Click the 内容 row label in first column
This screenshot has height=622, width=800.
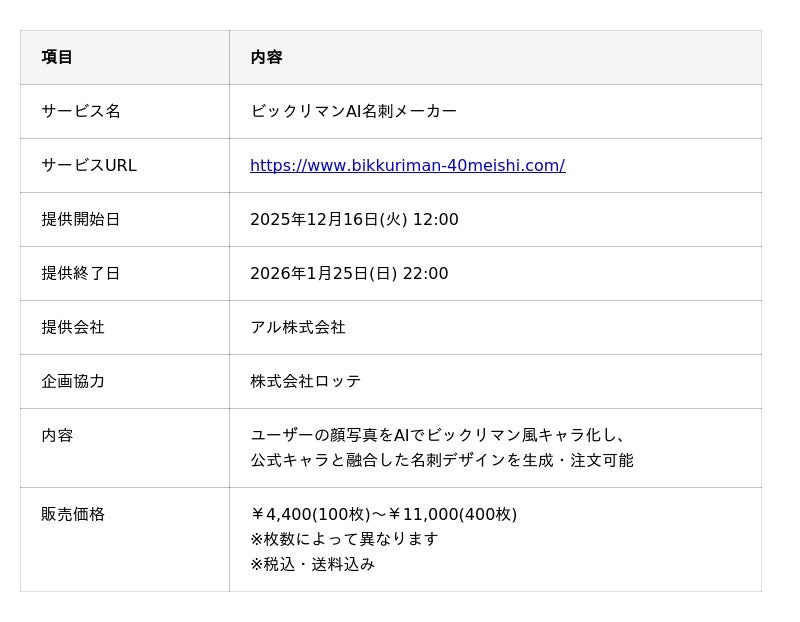pyautogui.click(x=57, y=435)
